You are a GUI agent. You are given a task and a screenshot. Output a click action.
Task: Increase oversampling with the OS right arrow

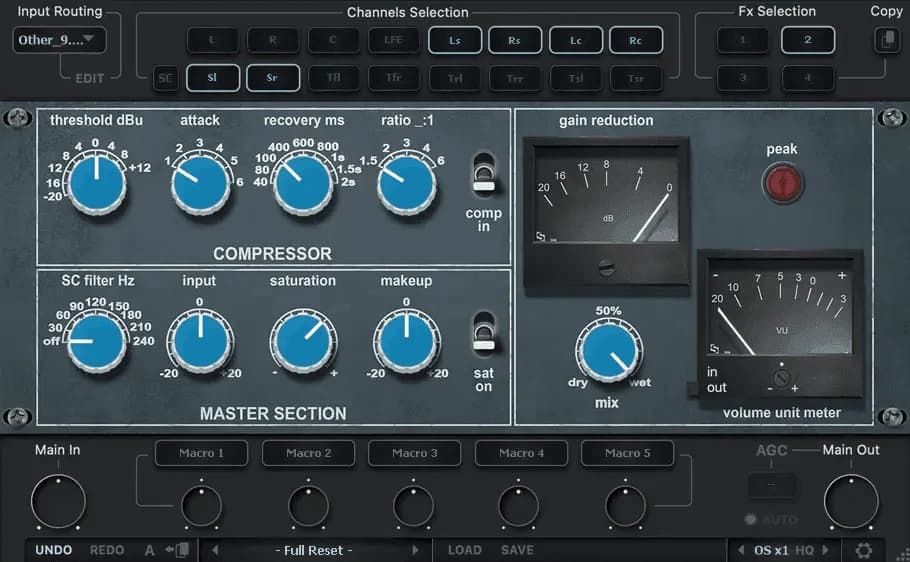(x=834, y=550)
